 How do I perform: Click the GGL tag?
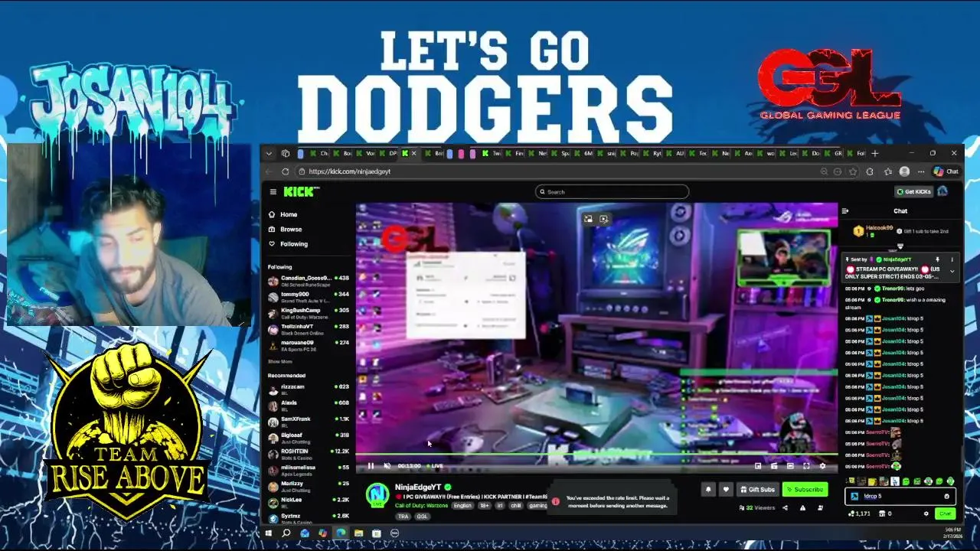[x=422, y=517]
